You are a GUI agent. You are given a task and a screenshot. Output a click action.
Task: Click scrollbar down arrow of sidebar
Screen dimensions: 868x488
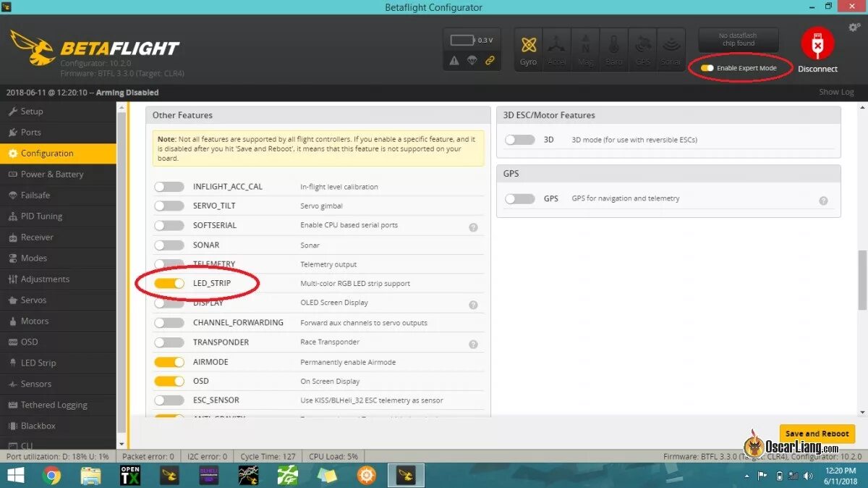tap(122, 444)
